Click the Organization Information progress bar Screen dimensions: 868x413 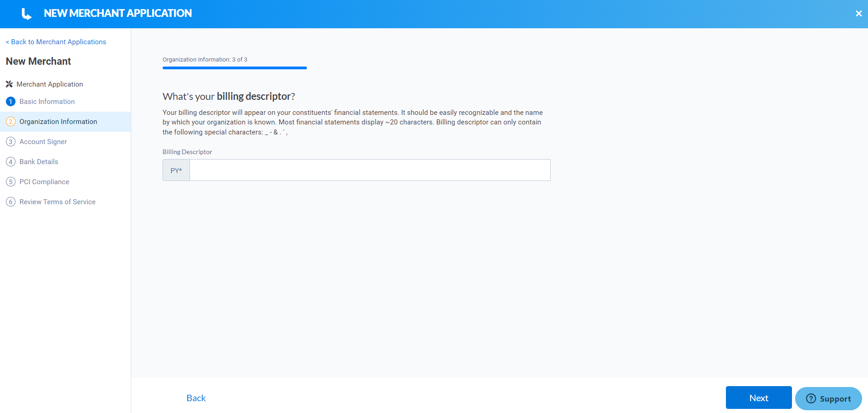pyautogui.click(x=235, y=67)
